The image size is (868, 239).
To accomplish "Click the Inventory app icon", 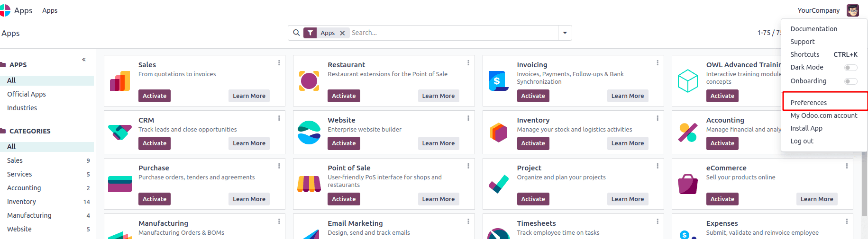I will [x=499, y=133].
